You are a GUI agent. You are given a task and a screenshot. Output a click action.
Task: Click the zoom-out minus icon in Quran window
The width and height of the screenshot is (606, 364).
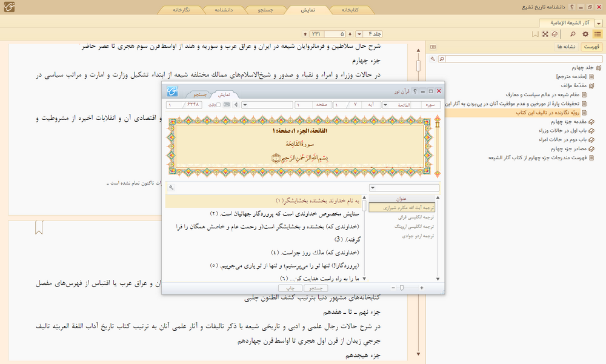(393, 288)
